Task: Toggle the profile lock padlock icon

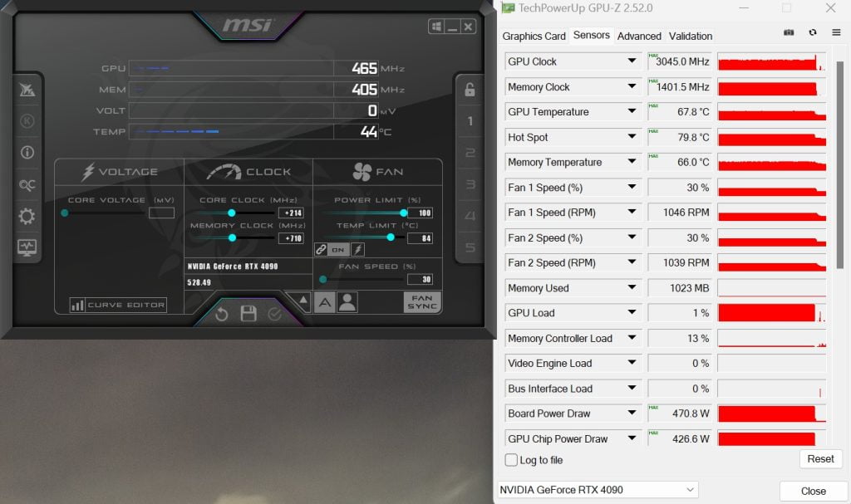Action: click(x=470, y=90)
